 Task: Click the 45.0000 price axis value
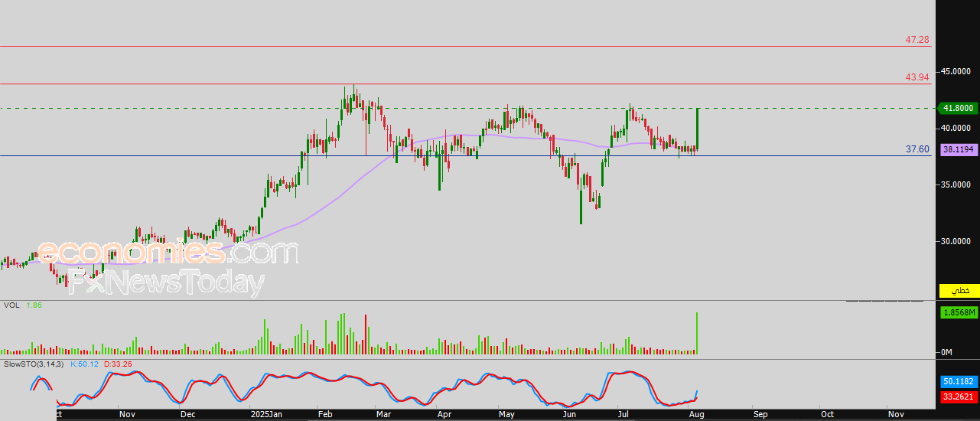pos(957,71)
